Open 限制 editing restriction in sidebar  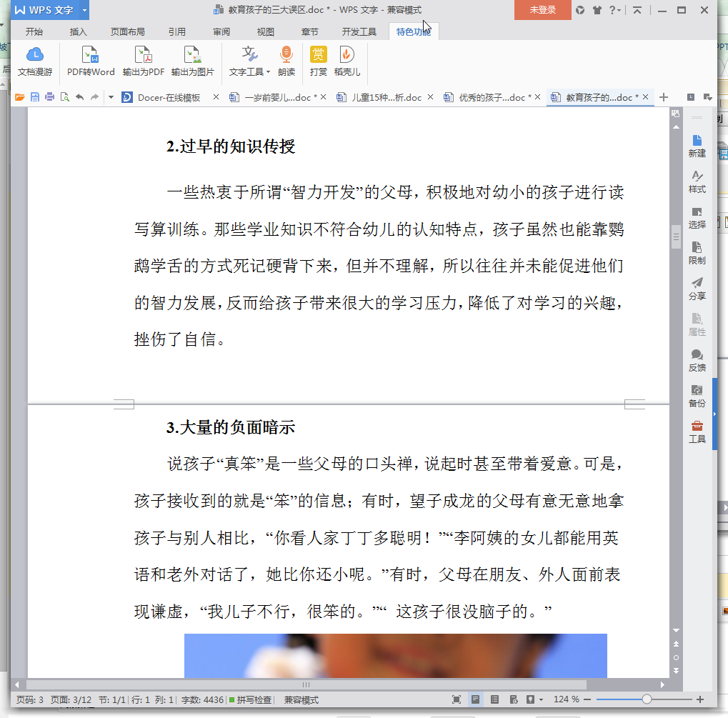click(x=697, y=254)
